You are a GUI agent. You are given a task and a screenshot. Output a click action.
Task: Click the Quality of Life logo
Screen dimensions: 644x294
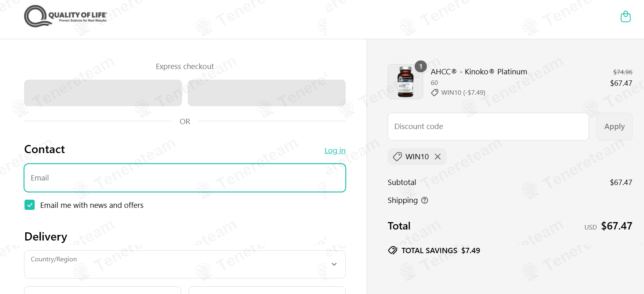point(66,16)
